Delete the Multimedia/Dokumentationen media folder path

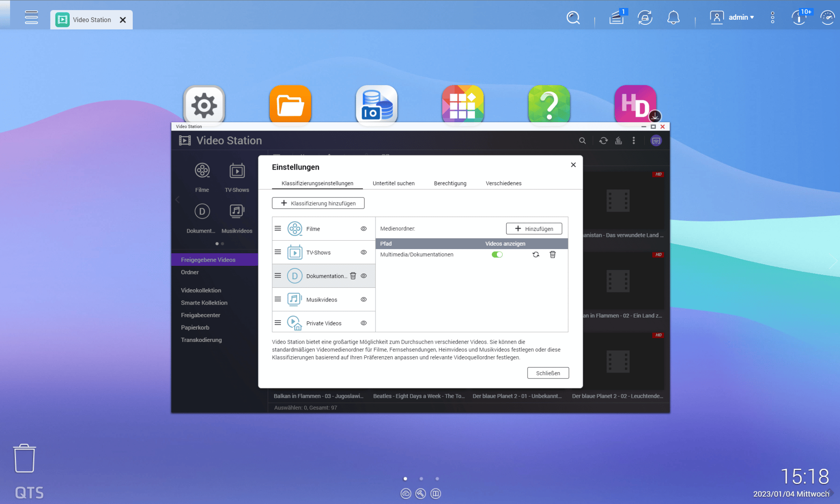coord(553,255)
